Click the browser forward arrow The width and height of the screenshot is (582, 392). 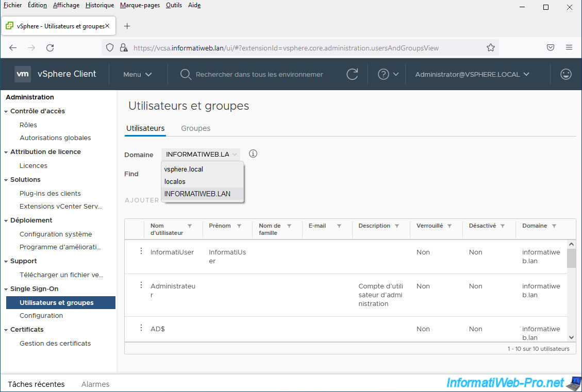[x=31, y=48]
